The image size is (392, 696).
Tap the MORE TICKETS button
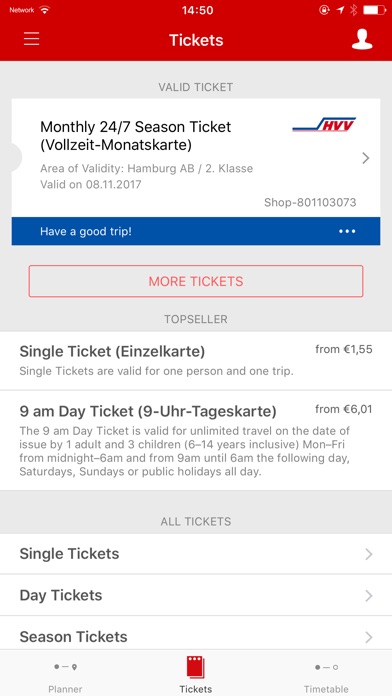pyautogui.click(x=196, y=281)
